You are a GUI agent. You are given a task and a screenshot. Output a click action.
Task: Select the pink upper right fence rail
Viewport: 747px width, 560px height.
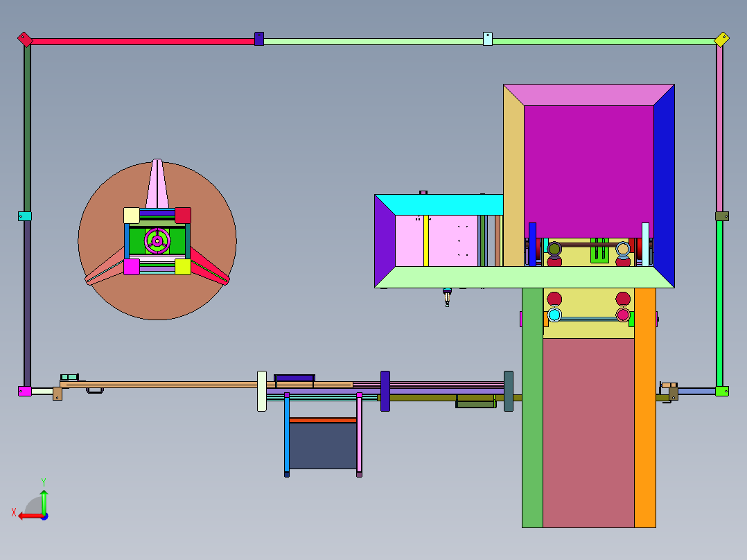point(719,129)
